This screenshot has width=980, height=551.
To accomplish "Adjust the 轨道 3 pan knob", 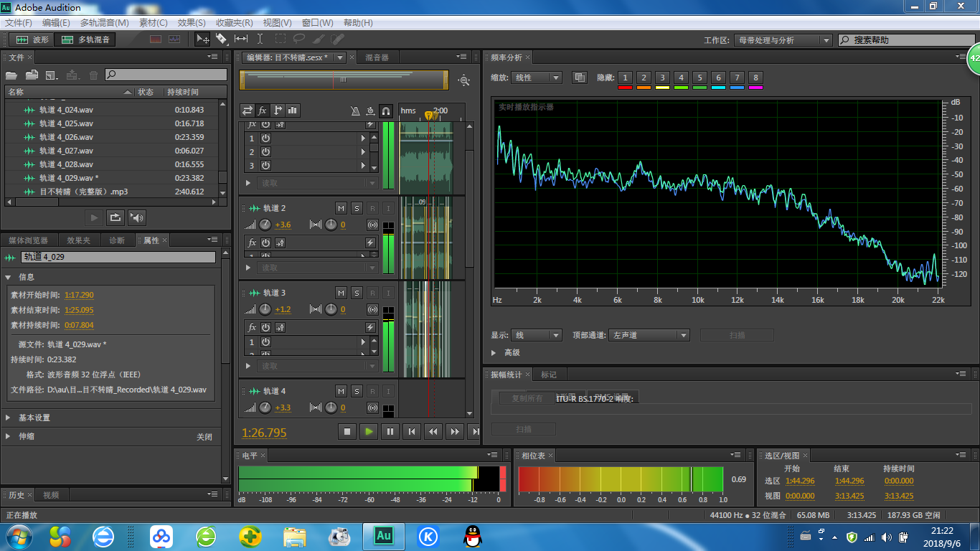I will (x=331, y=309).
